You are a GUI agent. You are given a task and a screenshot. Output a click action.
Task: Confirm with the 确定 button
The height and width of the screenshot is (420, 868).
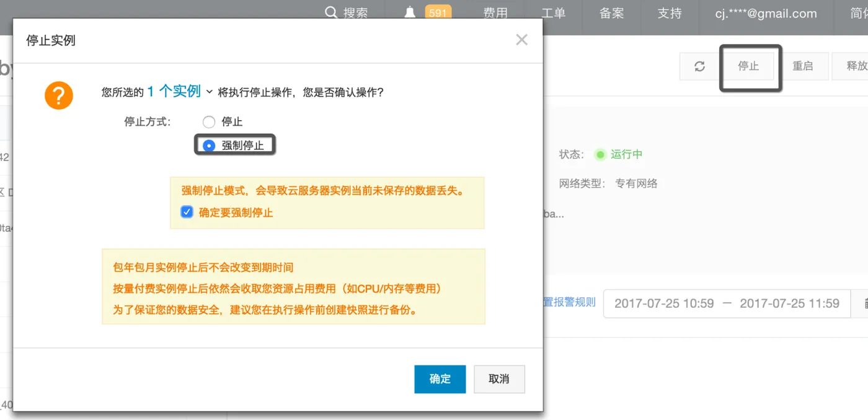pos(440,379)
